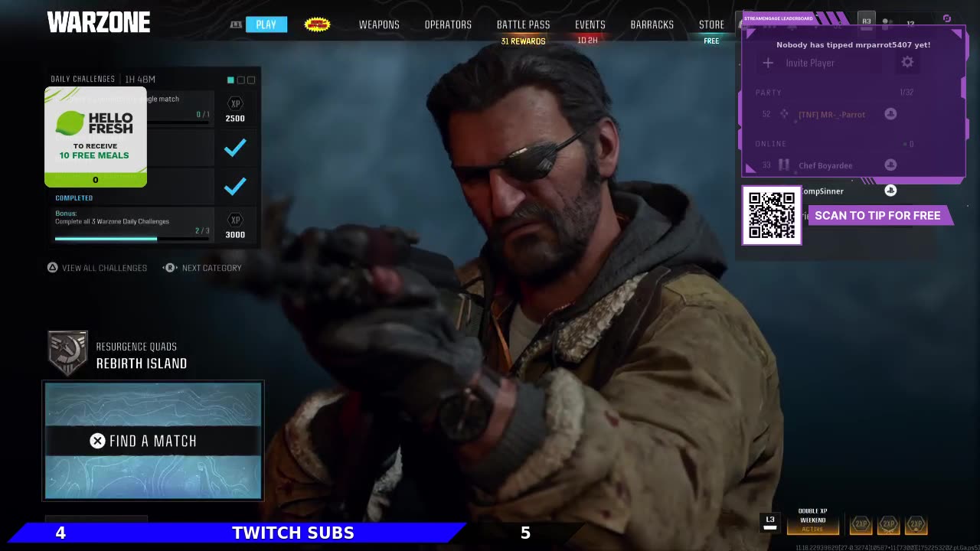Image resolution: width=980 pixels, height=551 pixels.
Task: Select the first challenge category indicator square
Action: coord(230,80)
